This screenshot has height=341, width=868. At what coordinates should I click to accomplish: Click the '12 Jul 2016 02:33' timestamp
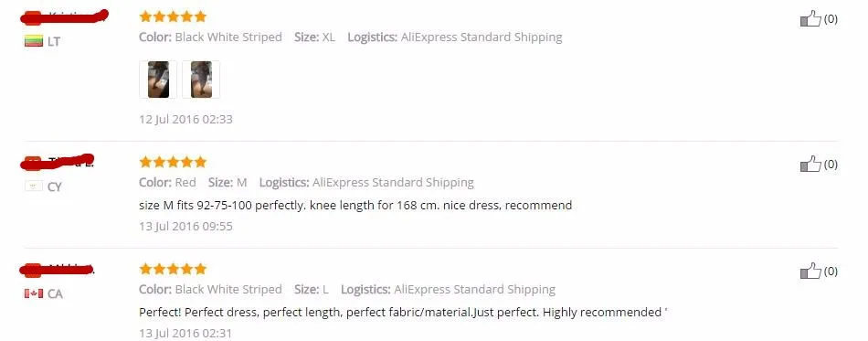[x=185, y=119]
